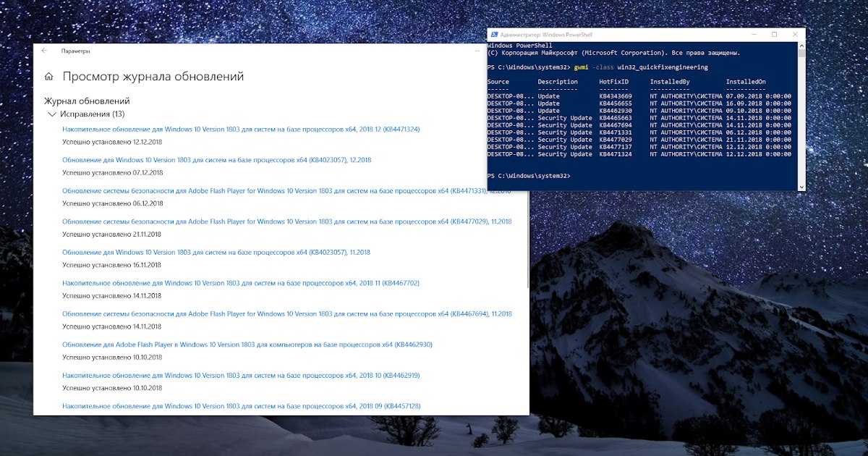The width and height of the screenshot is (868, 456).
Task: Click 'Успешно установлено 21.11.2018' status text
Action: pyautogui.click(x=112, y=234)
